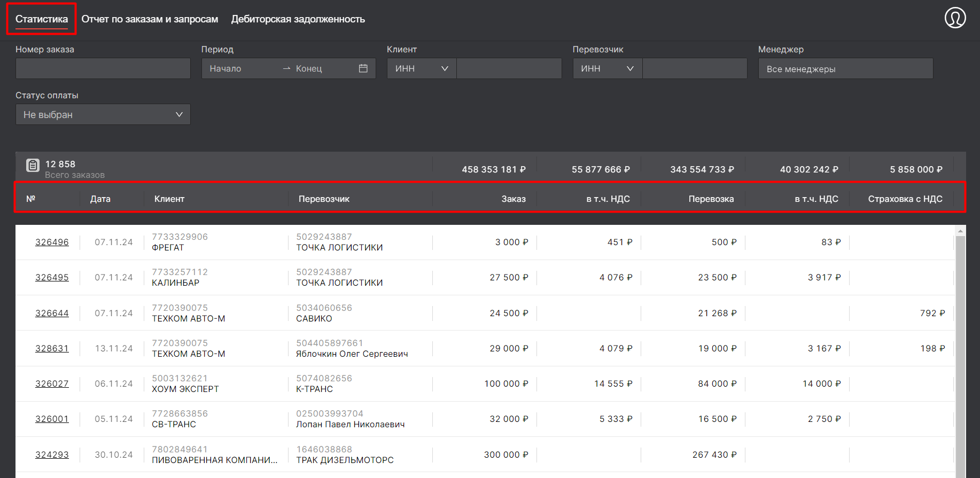Image resolution: width=980 pixels, height=478 pixels.
Task: Click the table scrollbar up arrow
Action: click(x=960, y=231)
